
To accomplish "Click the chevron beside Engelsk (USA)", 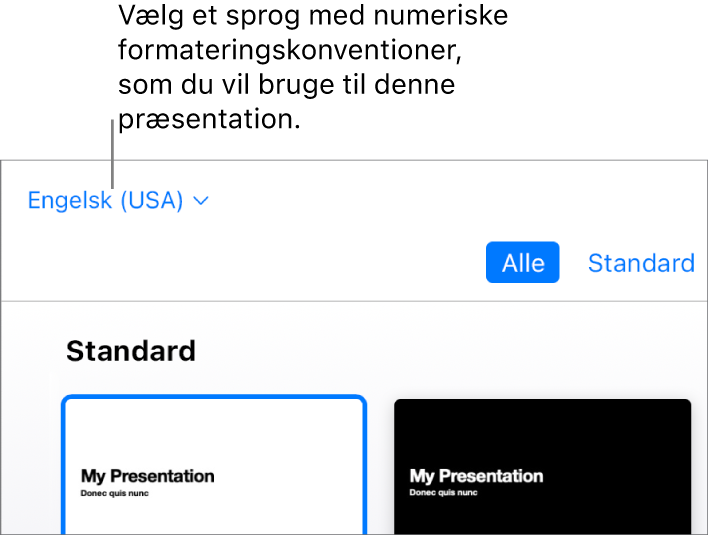I will 201,201.
